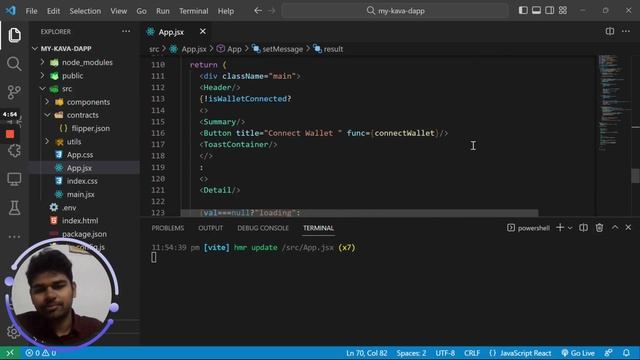
Task: Split the editor to the right
Action: coord(609,31)
